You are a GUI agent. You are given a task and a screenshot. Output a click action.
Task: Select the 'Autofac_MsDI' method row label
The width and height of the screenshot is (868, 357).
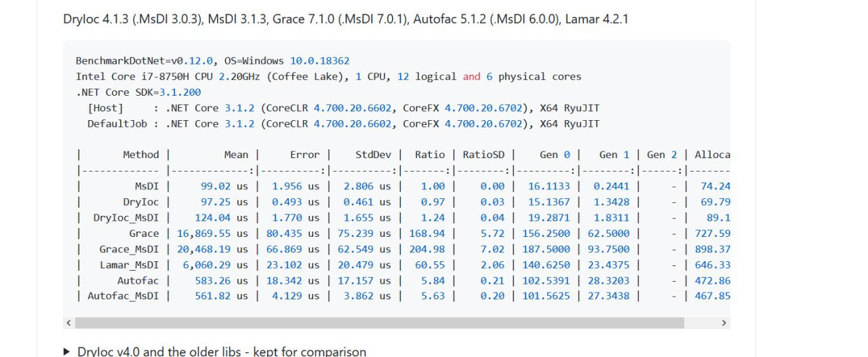tap(123, 296)
